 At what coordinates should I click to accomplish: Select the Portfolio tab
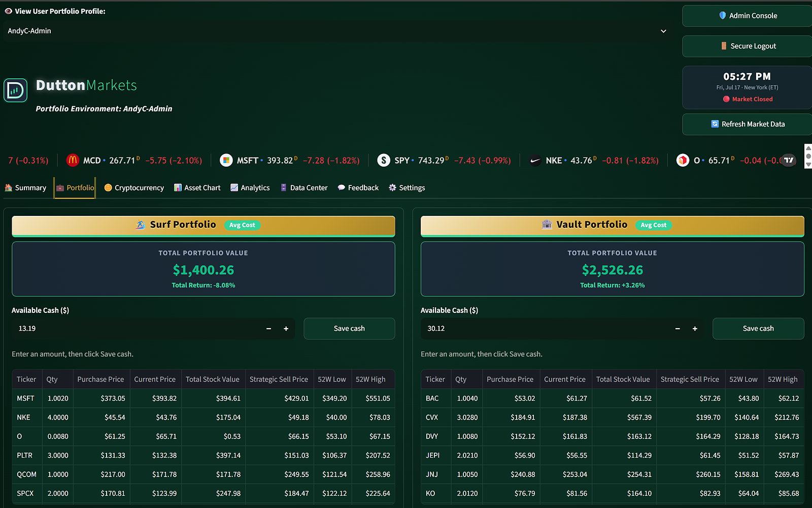[75, 187]
